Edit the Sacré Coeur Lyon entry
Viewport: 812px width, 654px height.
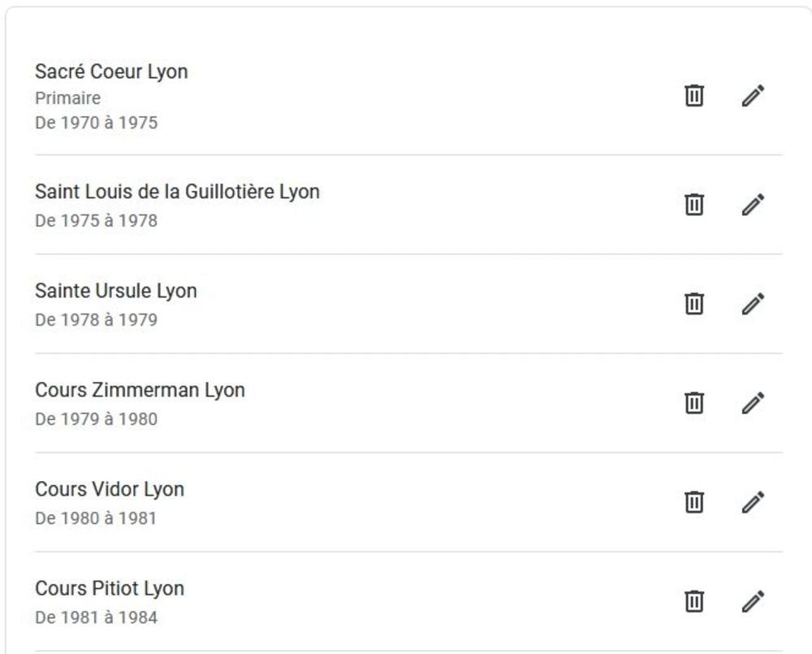point(753,96)
